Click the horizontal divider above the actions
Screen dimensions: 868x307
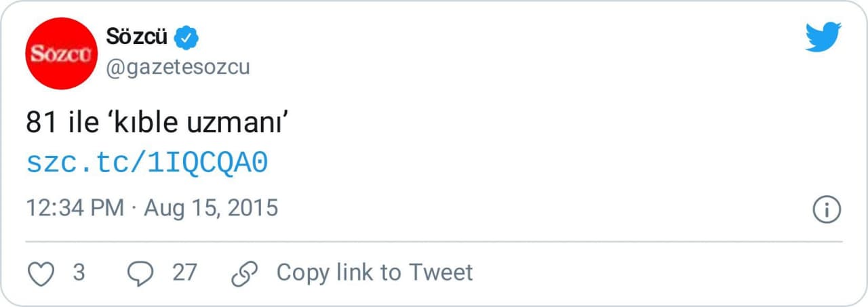click(x=434, y=241)
